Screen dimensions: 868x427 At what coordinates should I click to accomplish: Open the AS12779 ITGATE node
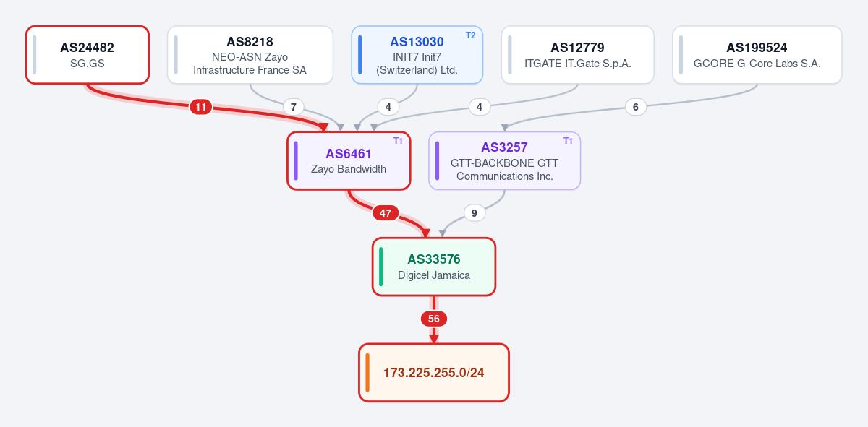[x=578, y=55]
